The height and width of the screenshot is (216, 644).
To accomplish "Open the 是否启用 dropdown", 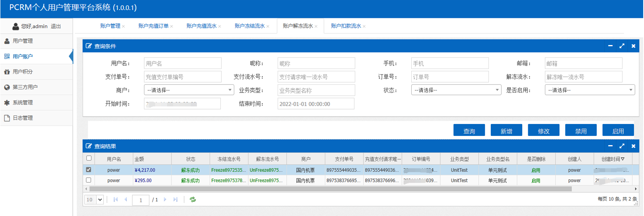I will click(x=590, y=90).
